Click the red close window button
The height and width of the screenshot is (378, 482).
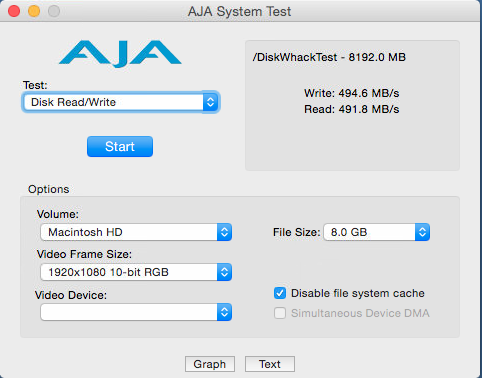tap(14, 11)
